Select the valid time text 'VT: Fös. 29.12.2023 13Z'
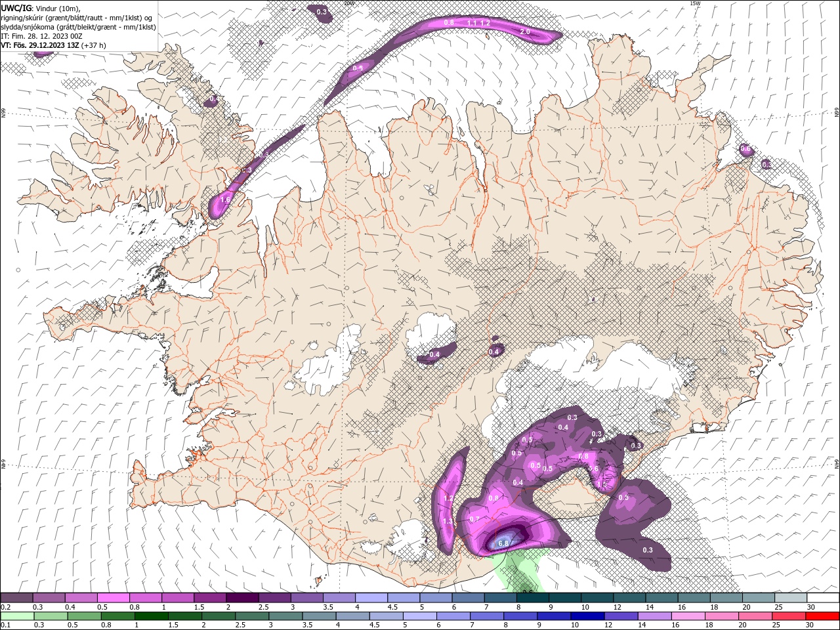 point(41,45)
